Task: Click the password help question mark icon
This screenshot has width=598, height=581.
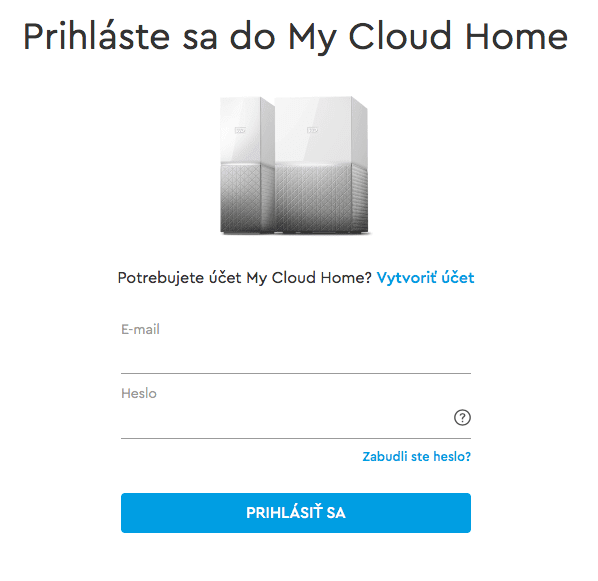Action: pos(462,417)
